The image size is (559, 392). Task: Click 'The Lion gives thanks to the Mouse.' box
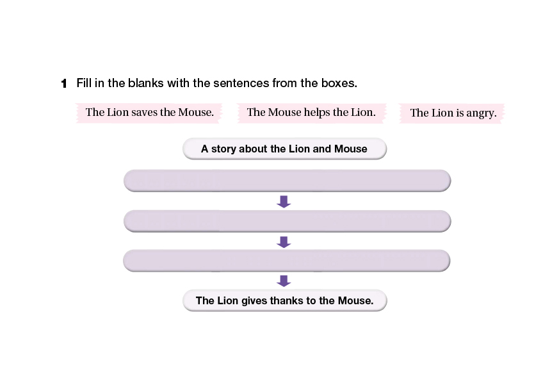[x=284, y=300]
